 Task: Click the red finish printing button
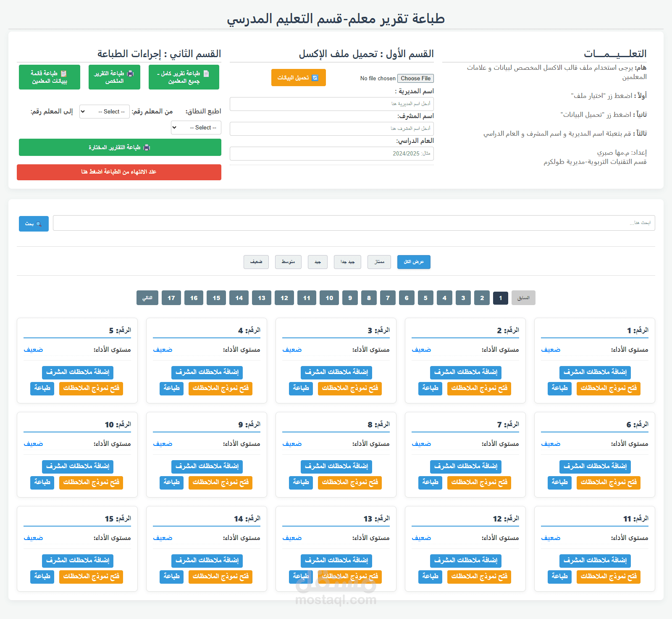pyautogui.click(x=119, y=172)
